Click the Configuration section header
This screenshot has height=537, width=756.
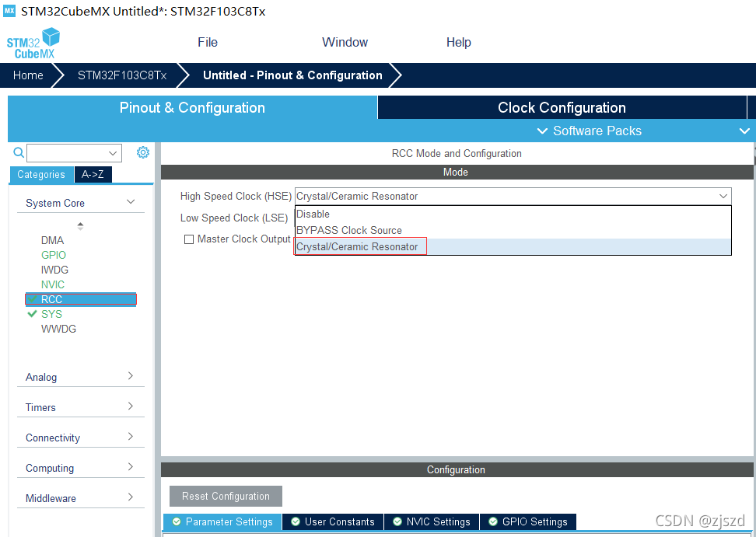(457, 469)
